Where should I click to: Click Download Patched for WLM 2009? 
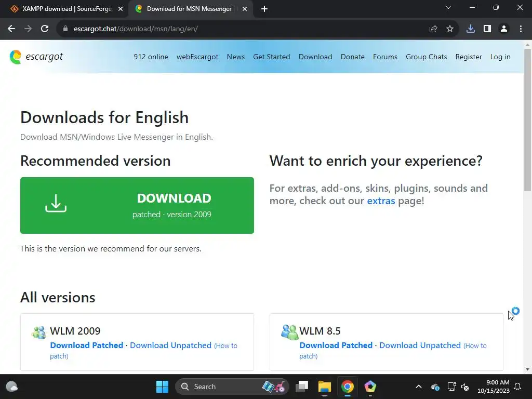click(87, 345)
